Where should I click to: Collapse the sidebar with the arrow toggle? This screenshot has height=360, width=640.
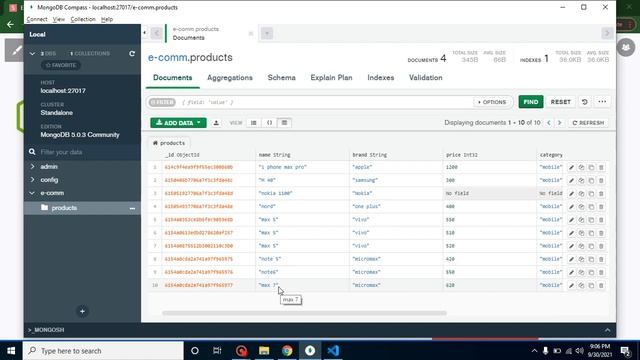click(144, 32)
